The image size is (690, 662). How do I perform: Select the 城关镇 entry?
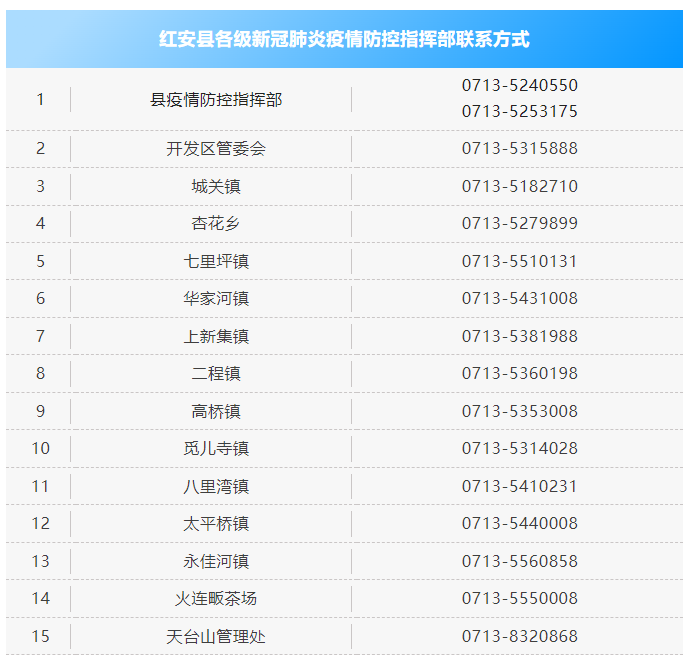click(x=216, y=187)
